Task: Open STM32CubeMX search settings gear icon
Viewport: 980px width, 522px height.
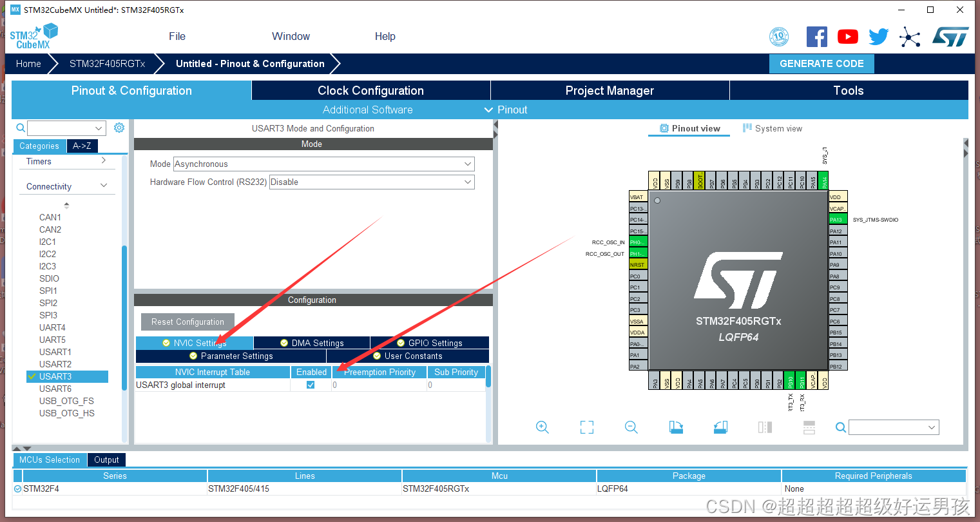Action: point(119,128)
